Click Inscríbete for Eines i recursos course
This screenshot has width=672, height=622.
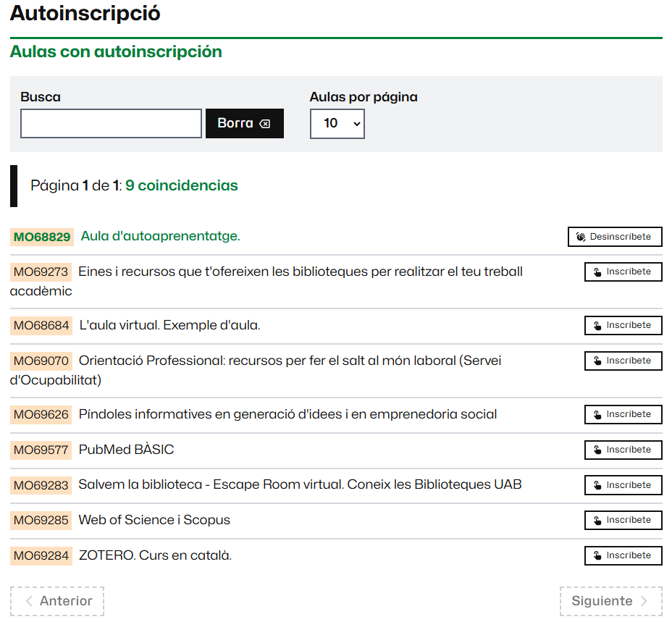[x=623, y=272]
